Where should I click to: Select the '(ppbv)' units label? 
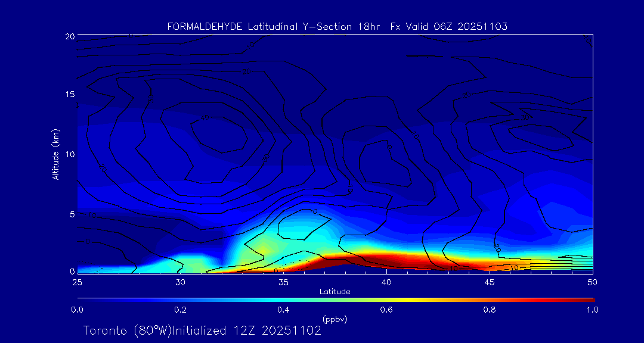[x=335, y=319]
